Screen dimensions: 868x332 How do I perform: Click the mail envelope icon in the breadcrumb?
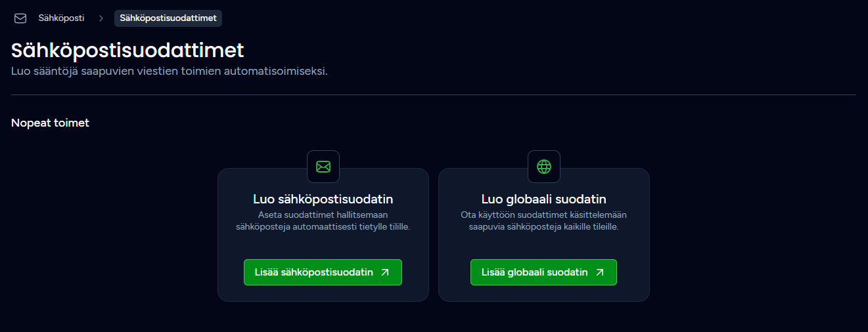(x=20, y=18)
